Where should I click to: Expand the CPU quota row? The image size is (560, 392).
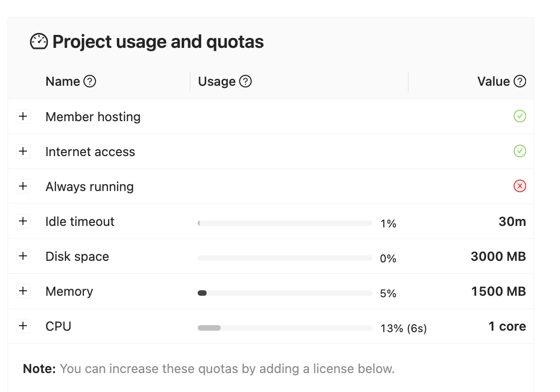tap(23, 326)
